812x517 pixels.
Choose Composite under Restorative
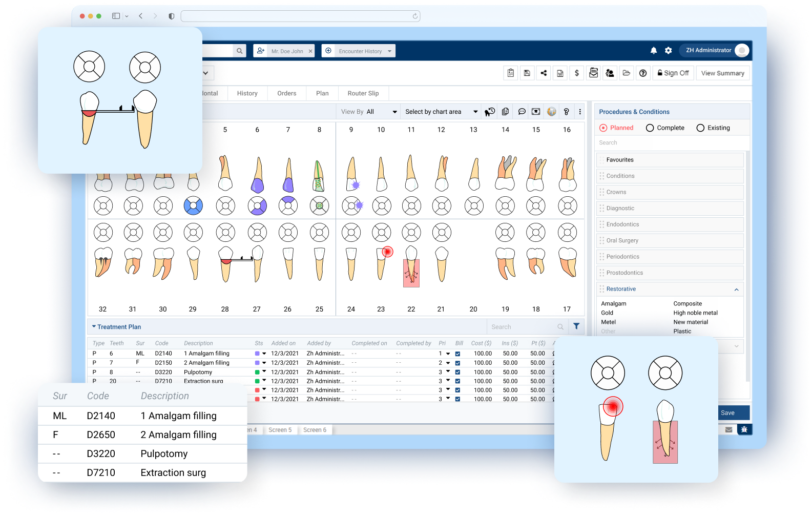(x=688, y=304)
